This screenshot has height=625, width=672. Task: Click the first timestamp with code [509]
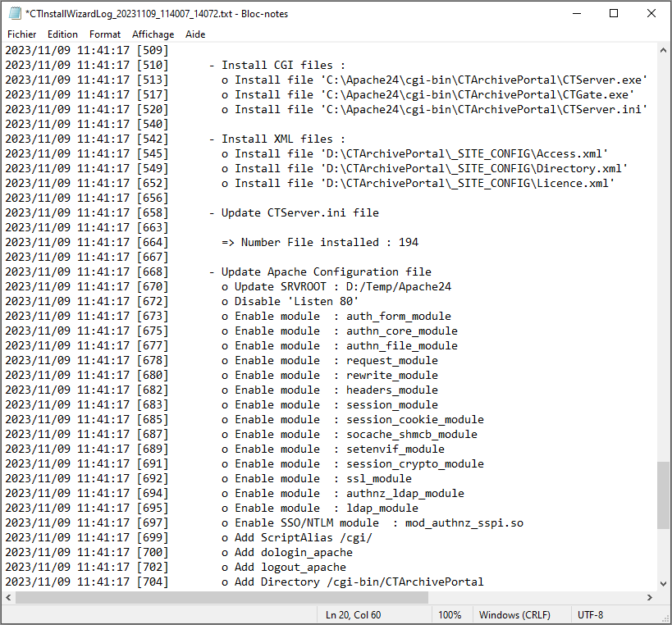point(87,50)
